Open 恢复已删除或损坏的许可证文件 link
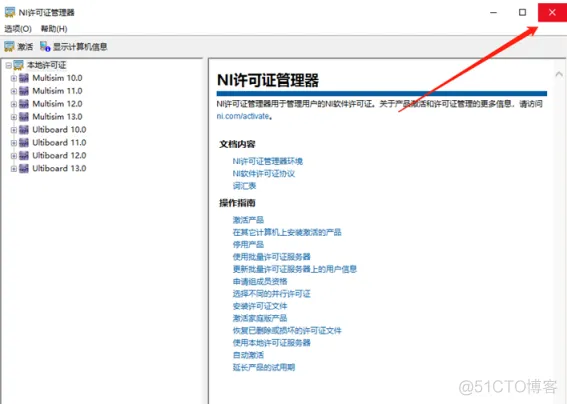This screenshot has height=405, width=567. pyautogui.click(x=287, y=331)
